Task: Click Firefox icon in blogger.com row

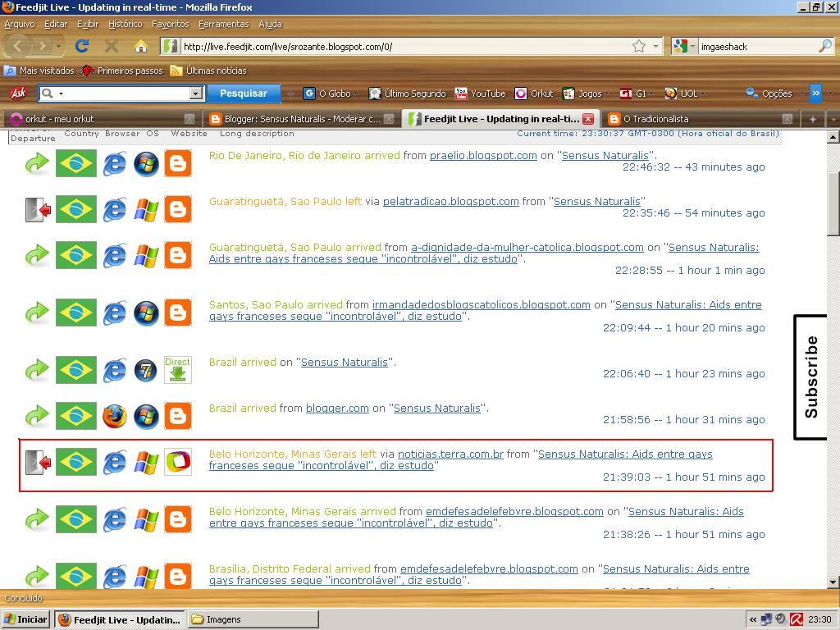Action: point(115,416)
